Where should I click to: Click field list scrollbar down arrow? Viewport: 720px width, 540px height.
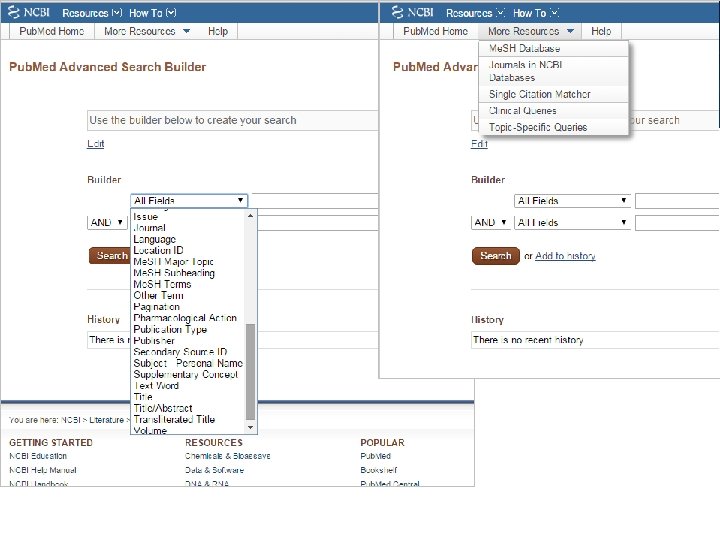pyautogui.click(x=251, y=428)
